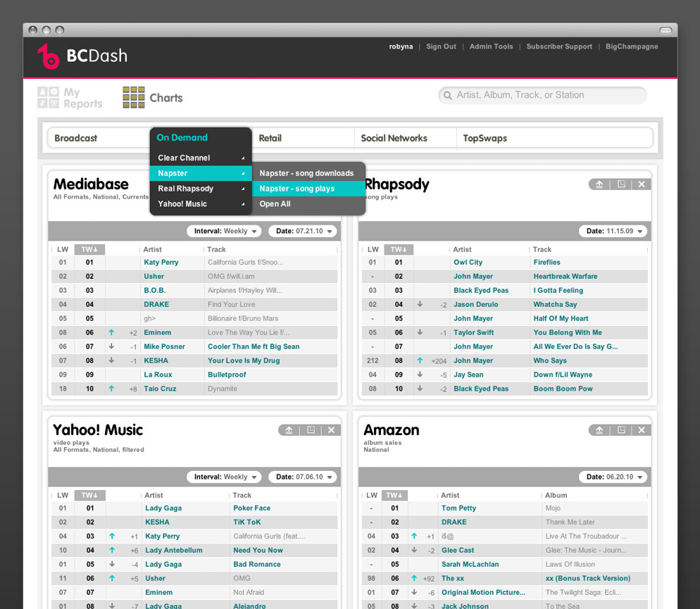This screenshot has height=609, width=700.
Task: Expand Yahoo! Music submenu item
Action: coord(201,204)
